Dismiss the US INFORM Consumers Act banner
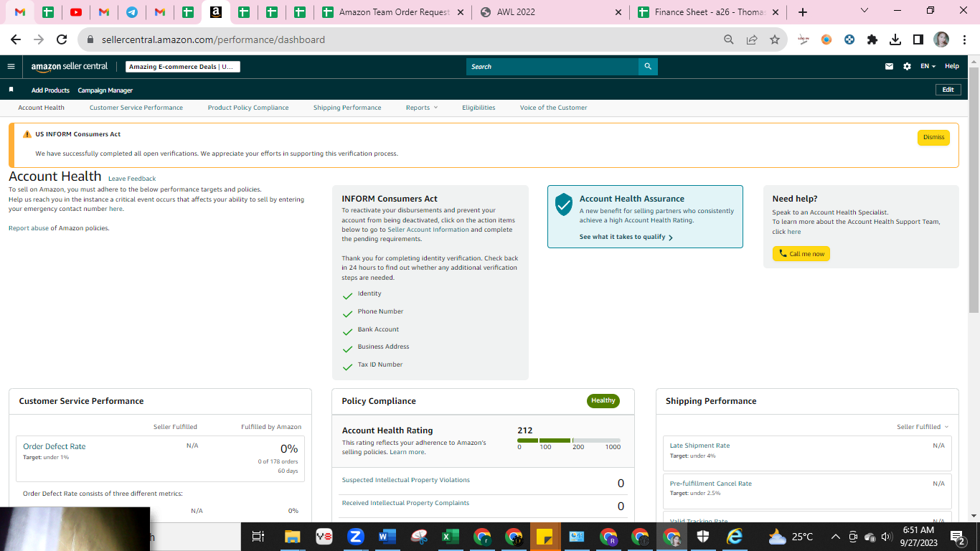The width and height of the screenshot is (980, 551). coord(933,138)
